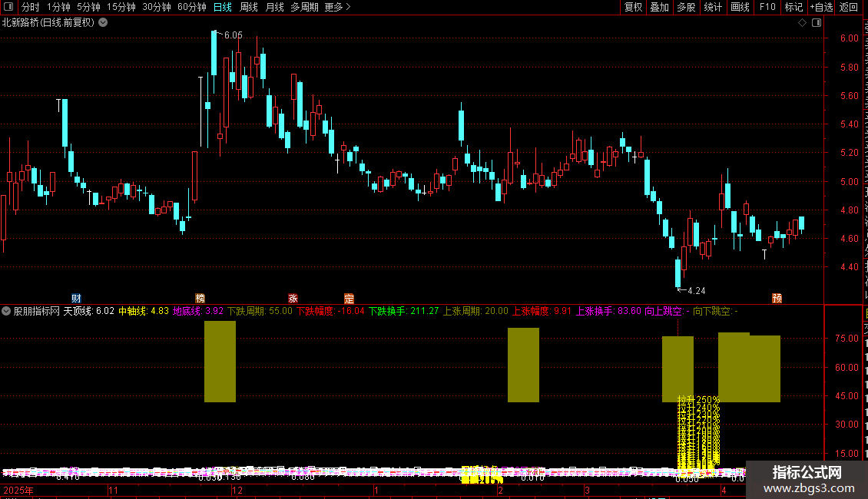The height and width of the screenshot is (499, 868).
Task: Click the 地底线: 3.92 value
Action: (x=198, y=311)
